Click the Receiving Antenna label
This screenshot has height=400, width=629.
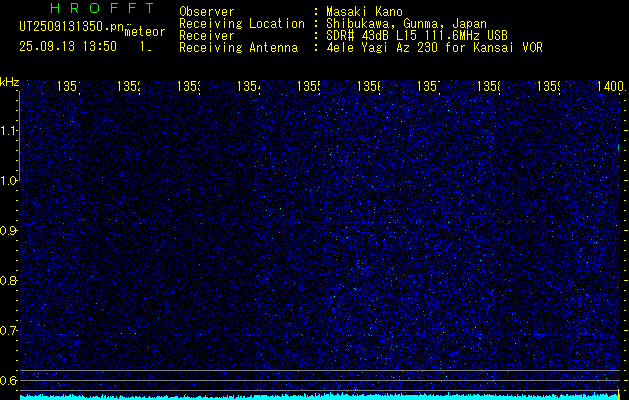click(x=238, y=48)
